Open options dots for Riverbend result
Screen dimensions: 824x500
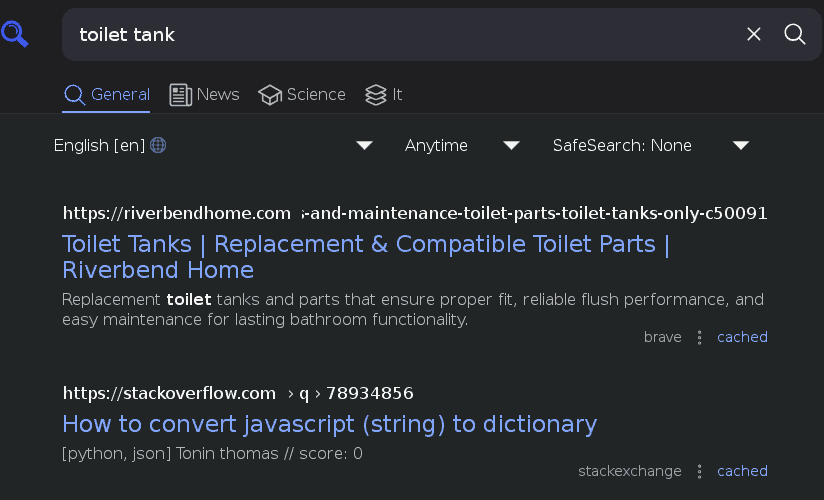coord(700,338)
